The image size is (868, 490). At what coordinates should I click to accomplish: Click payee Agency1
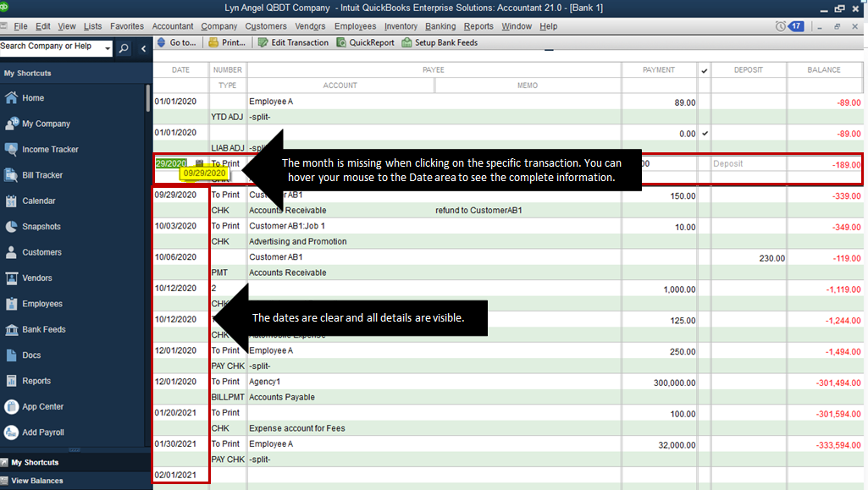pyautogui.click(x=264, y=382)
